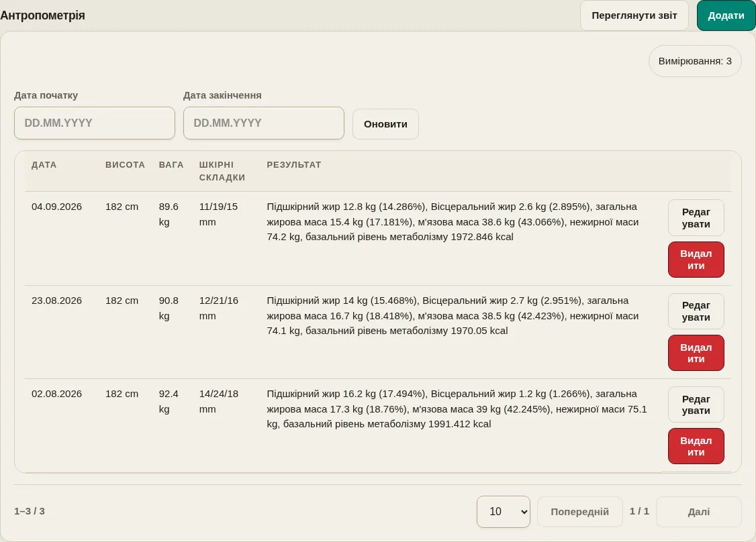756x542 pixels.
Task: Click the result text with 1991.412 kcal
Action: click(457, 409)
